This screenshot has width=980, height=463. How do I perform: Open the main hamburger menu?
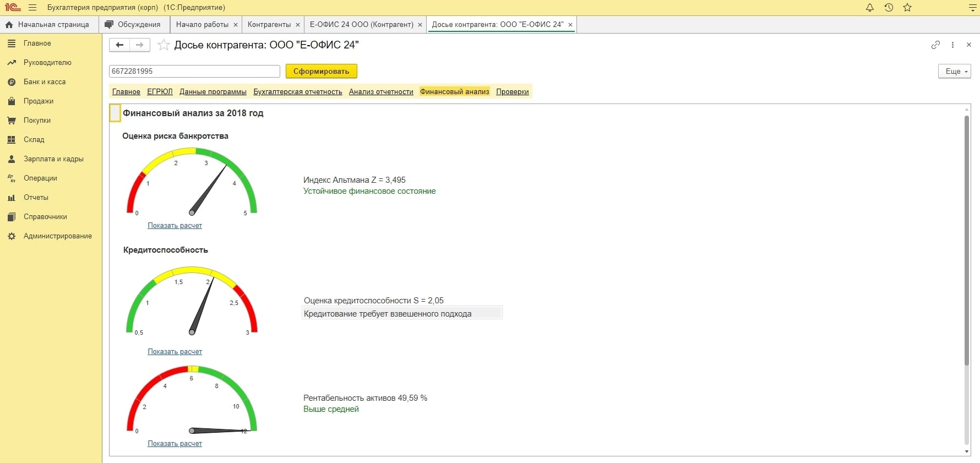tap(32, 8)
